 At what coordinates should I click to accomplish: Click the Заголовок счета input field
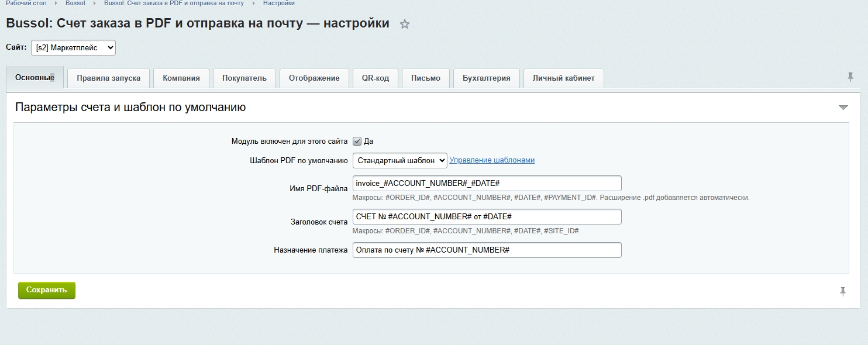[x=487, y=217]
